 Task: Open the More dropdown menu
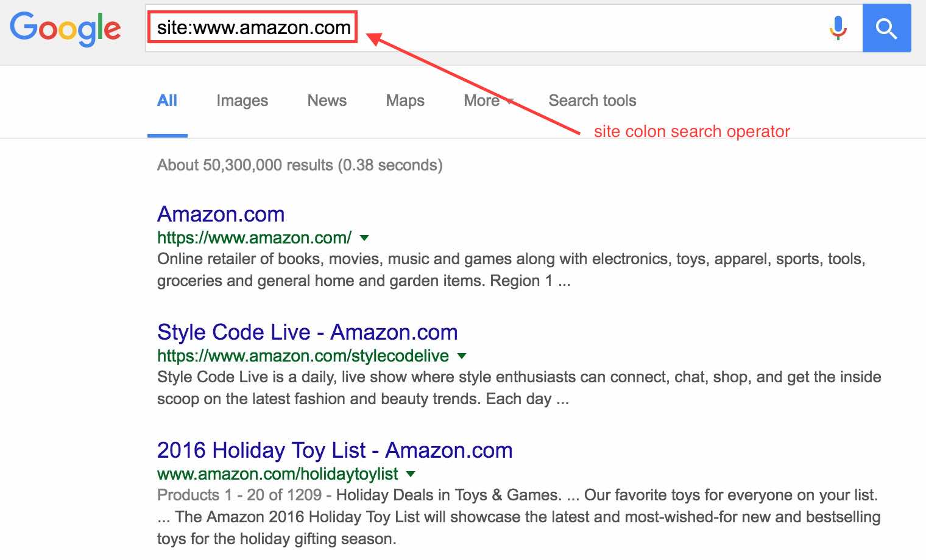coord(489,100)
